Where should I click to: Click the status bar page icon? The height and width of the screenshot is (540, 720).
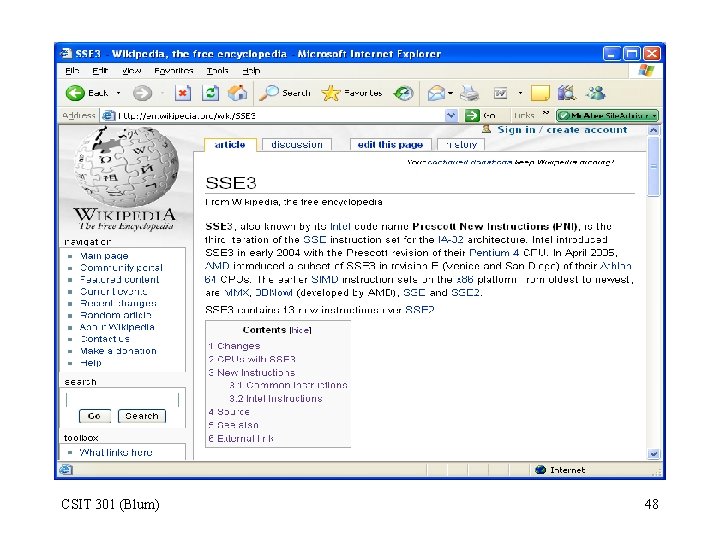coord(66,469)
